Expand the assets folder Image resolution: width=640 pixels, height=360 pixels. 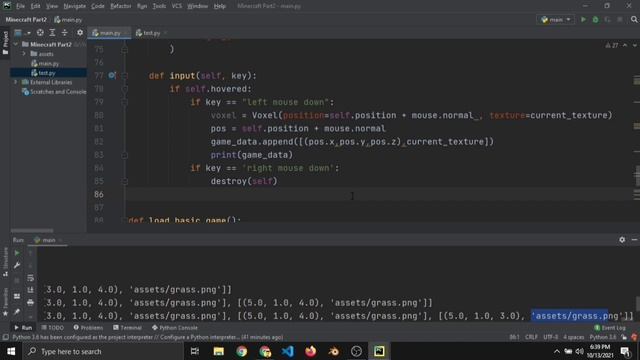(x=24, y=54)
